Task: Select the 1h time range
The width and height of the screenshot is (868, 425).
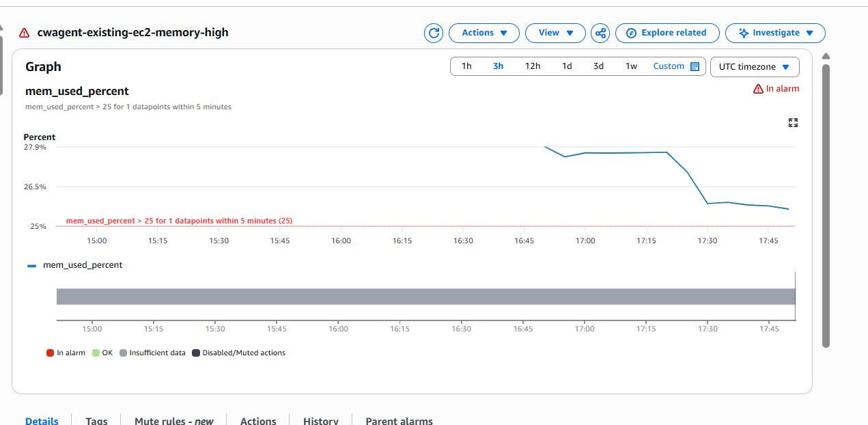Action: point(466,66)
